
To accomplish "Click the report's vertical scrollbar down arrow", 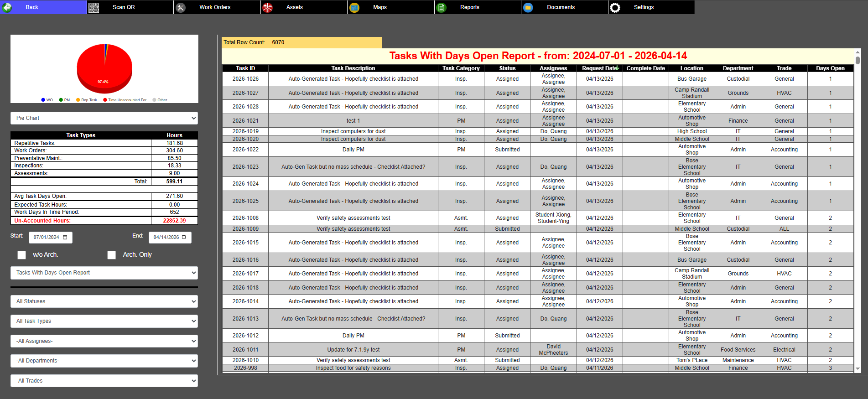I will point(858,368).
